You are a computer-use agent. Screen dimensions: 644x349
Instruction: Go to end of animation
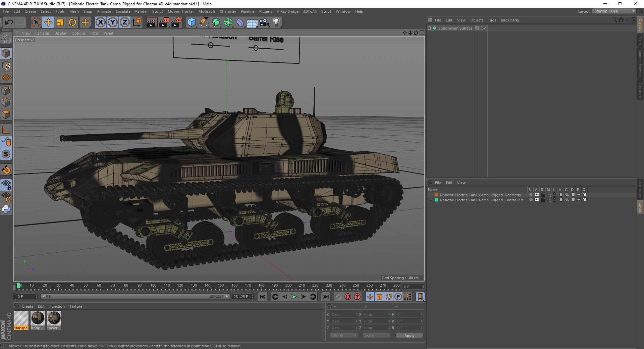pyautogui.click(x=325, y=297)
